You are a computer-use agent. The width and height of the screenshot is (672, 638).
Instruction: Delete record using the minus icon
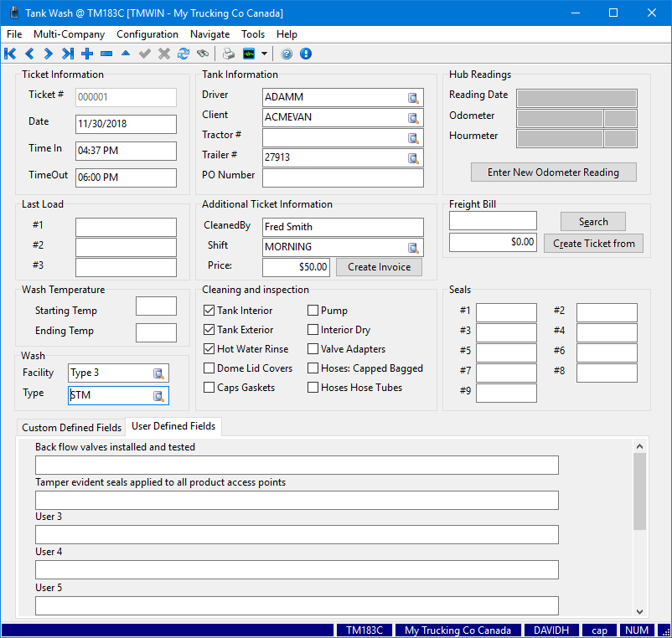pos(106,54)
